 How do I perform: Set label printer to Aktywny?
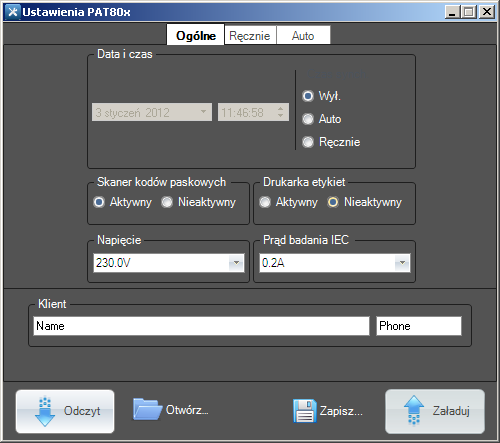(x=265, y=202)
